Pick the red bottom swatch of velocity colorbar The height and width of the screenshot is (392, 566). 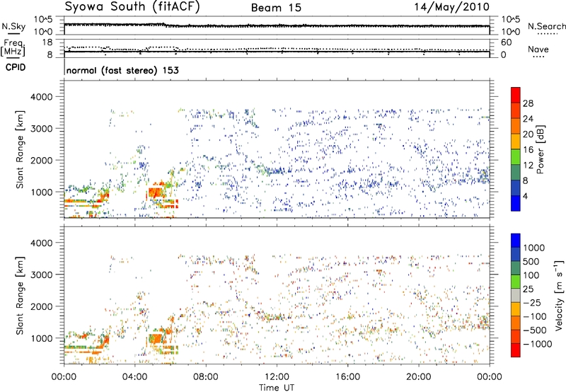click(x=516, y=350)
